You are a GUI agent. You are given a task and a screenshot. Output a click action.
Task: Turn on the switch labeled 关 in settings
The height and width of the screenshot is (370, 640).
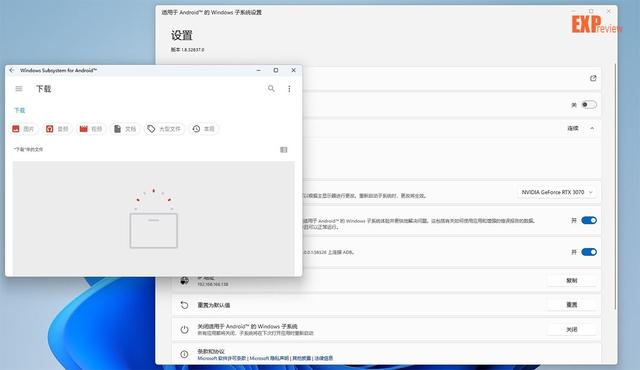click(589, 105)
